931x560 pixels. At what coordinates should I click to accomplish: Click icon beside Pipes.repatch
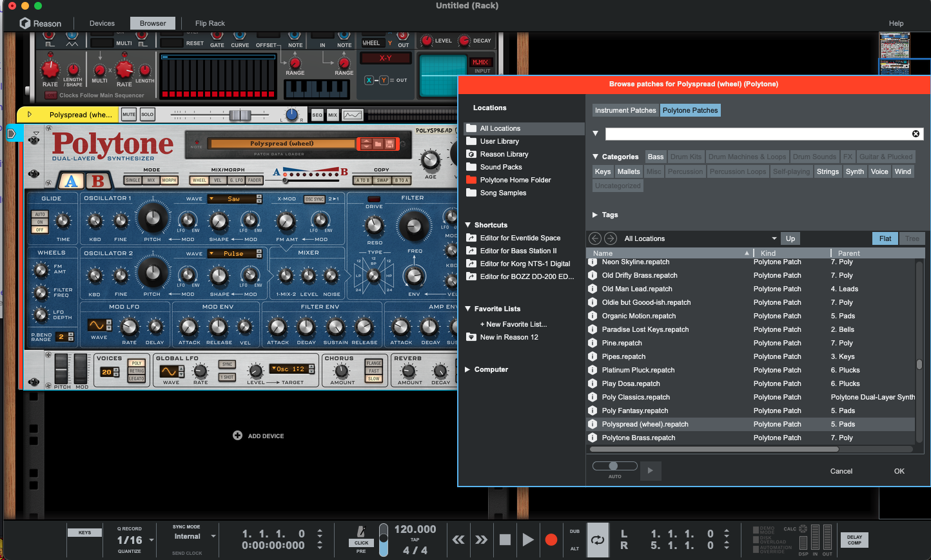[592, 356]
